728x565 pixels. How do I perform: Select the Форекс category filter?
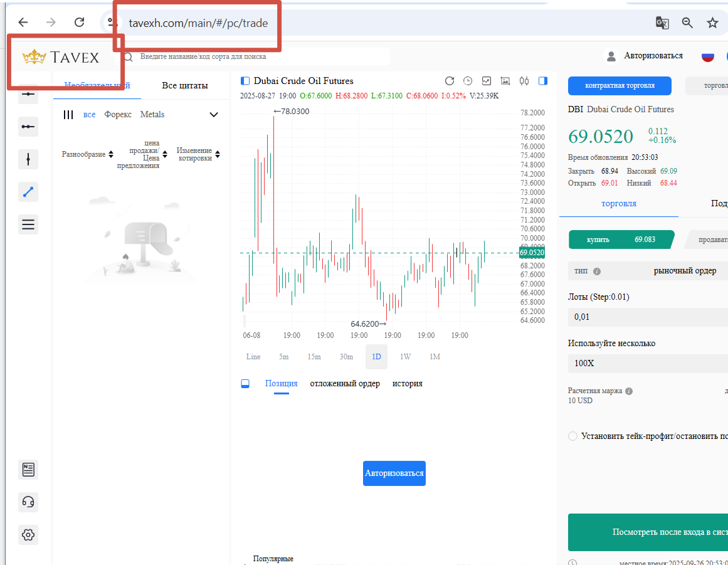(x=118, y=115)
